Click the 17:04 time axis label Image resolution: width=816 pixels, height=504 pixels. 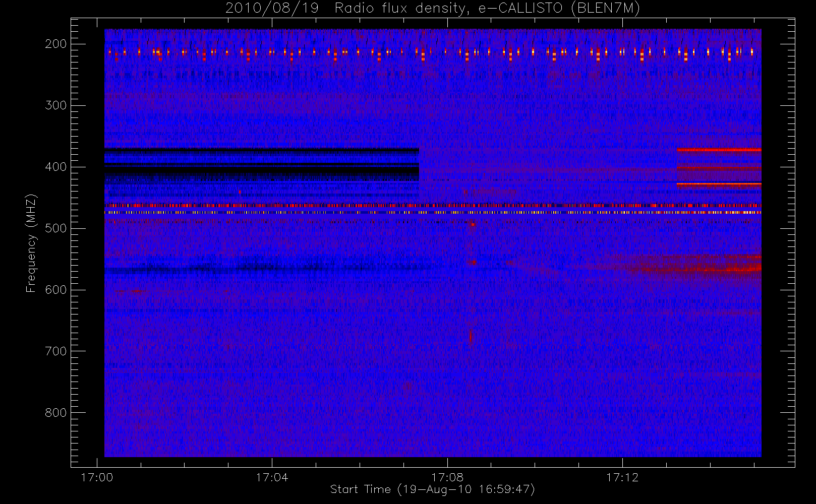click(x=272, y=477)
